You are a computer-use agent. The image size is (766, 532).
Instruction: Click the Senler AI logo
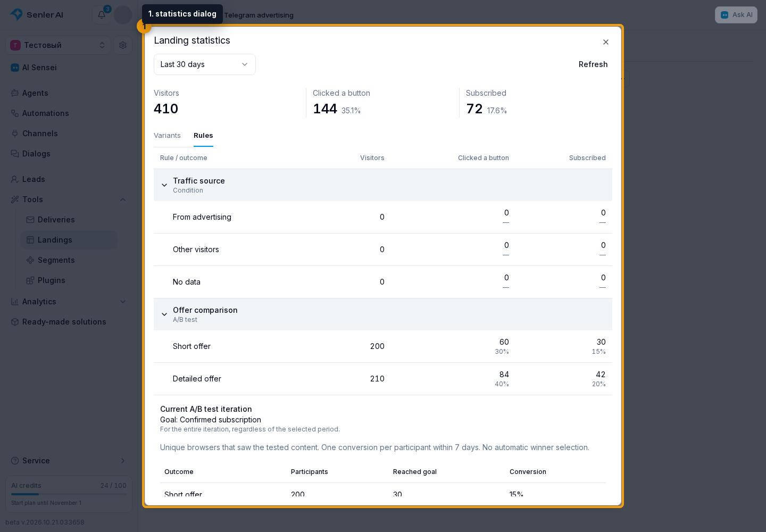(37, 15)
